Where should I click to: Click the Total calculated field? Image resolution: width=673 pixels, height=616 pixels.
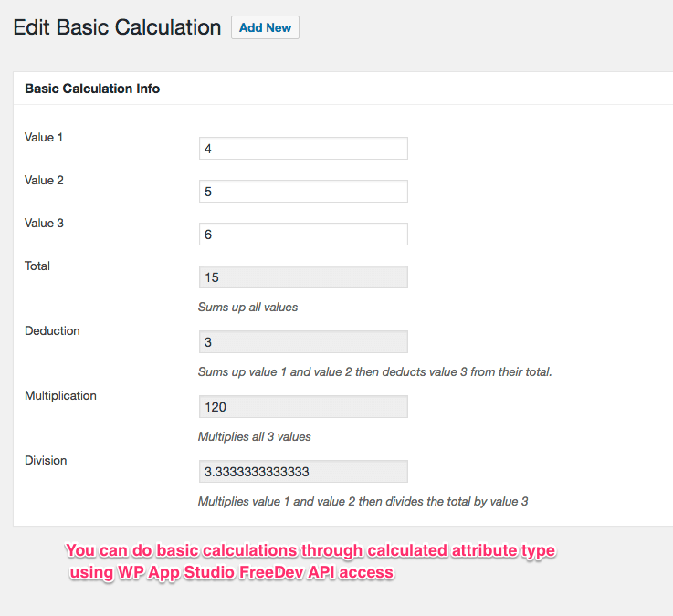(303, 277)
